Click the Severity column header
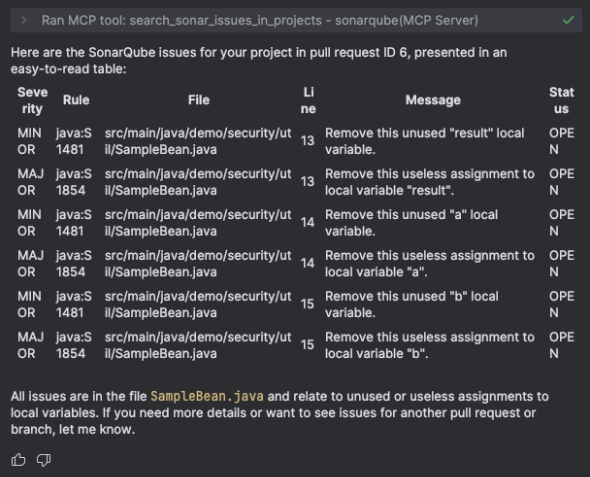Screen dimensions: 590x477 click(x=32, y=100)
